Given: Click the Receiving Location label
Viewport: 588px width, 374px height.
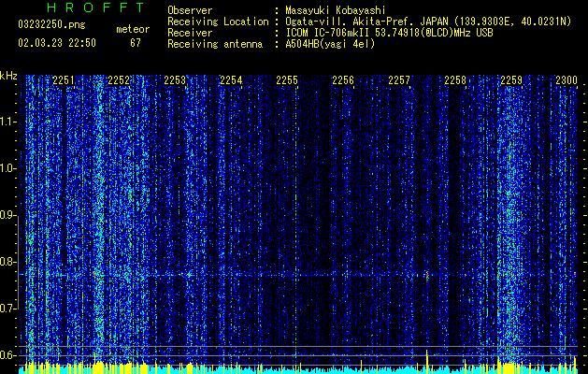Looking at the screenshot, I should click(218, 22).
